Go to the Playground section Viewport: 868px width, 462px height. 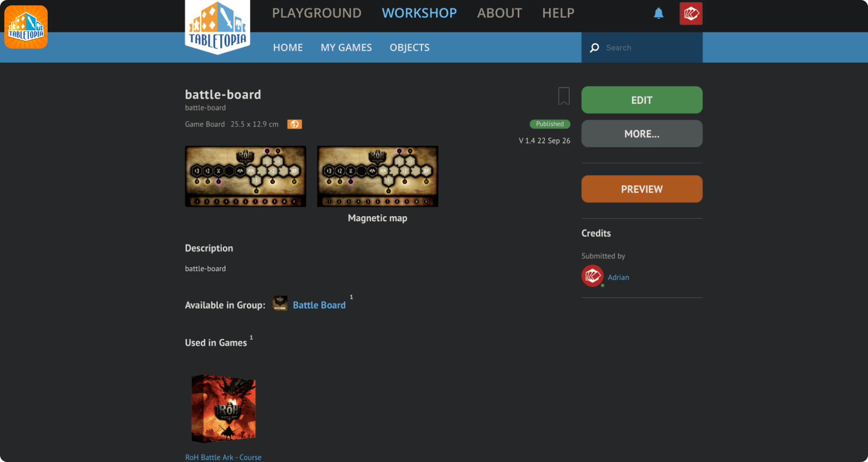[317, 13]
